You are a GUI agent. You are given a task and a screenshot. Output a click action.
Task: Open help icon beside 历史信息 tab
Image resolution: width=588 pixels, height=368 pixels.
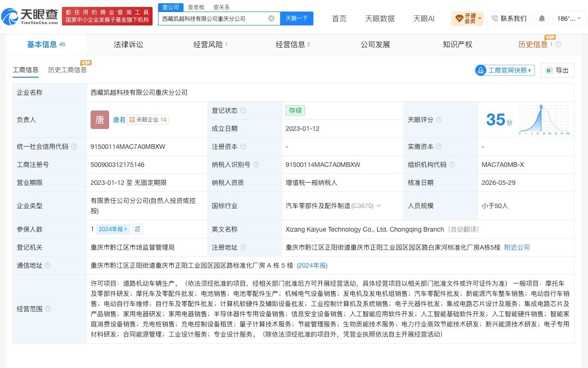[x=558, y=44]
